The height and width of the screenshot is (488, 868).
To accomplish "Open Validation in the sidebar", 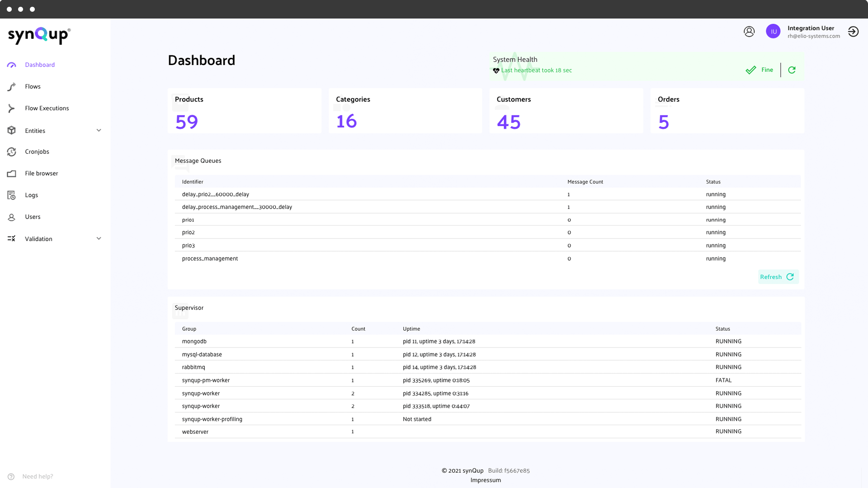I will pos(38,239).
